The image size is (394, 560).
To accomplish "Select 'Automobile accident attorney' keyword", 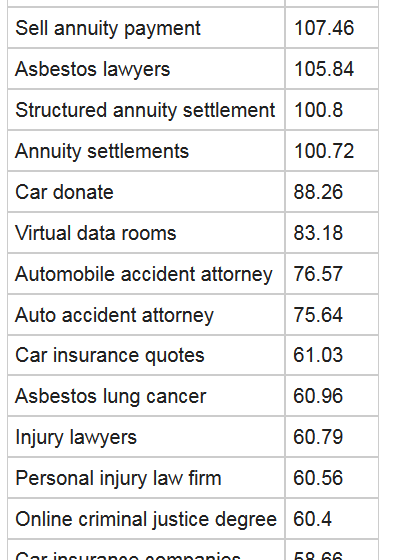I will click(144, 274).
